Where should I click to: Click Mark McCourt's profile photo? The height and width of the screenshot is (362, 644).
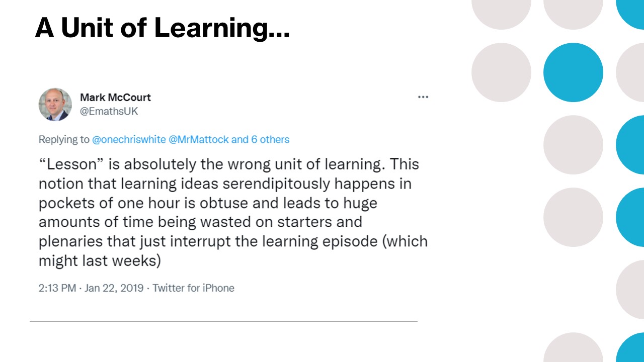coord(55,105)
